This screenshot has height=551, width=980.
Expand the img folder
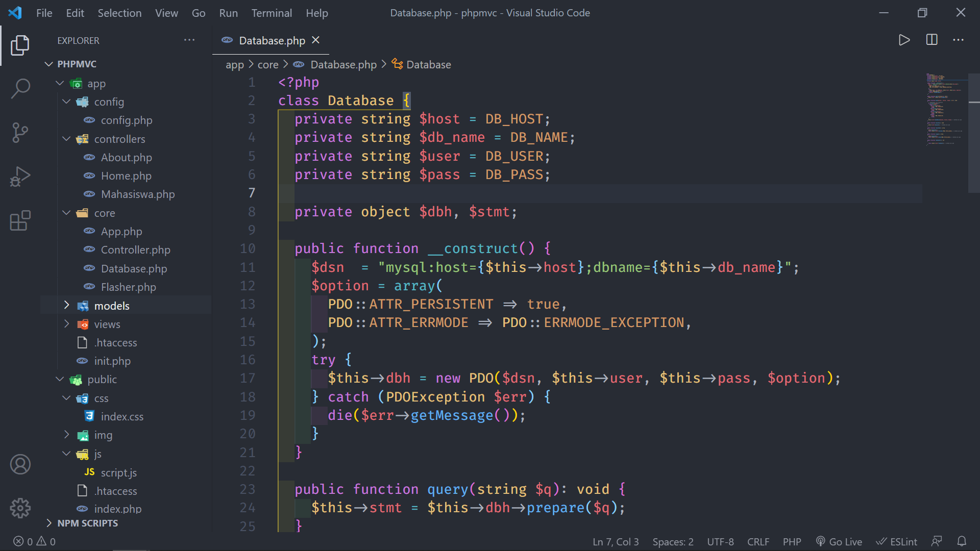tap(66, 435)
